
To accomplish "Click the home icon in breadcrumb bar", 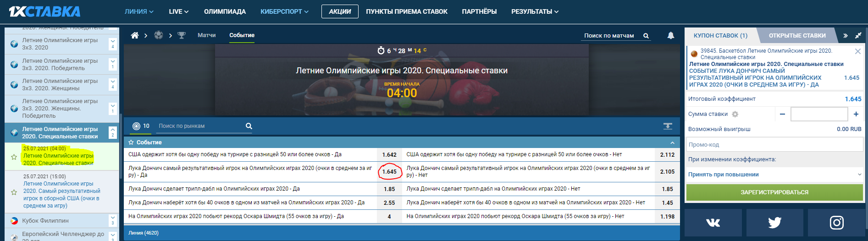I will click(x=135, y=35).
